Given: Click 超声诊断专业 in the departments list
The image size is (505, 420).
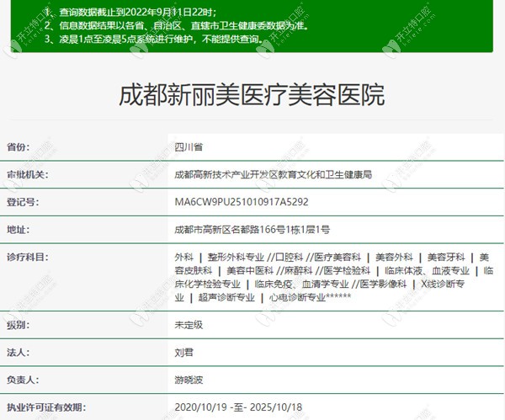Looking at the screenshot, I should [x=226, y=297].
